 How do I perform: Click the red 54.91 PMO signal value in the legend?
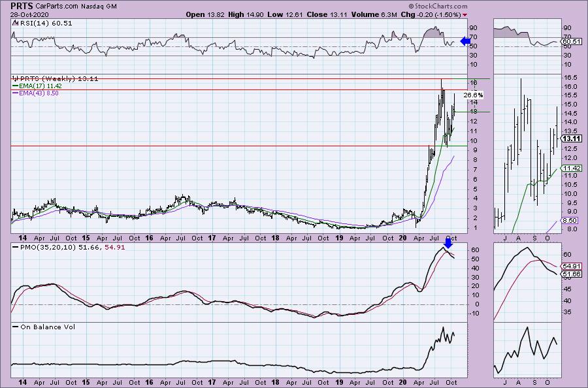pos(116,248)
